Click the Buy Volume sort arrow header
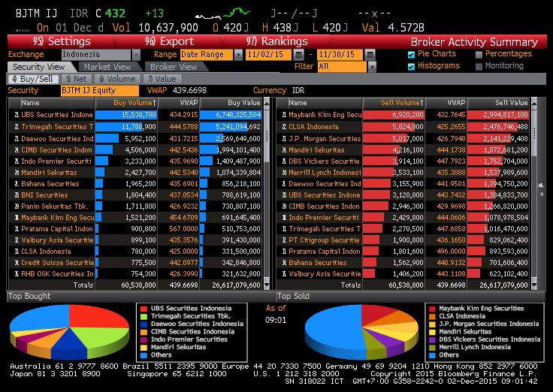This screenshot has width=553, height=392. [135, 102]
